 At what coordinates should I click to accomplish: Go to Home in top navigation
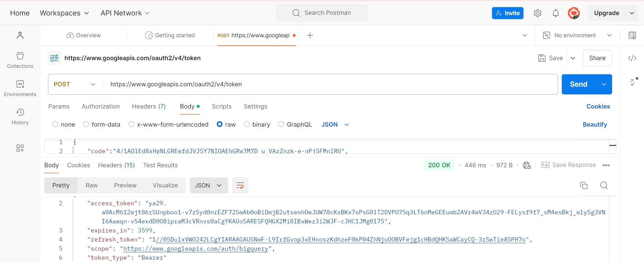point(20,13)
